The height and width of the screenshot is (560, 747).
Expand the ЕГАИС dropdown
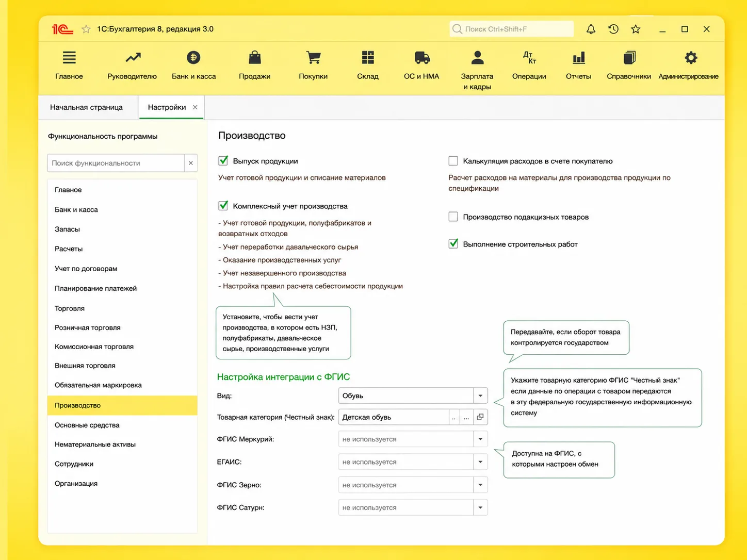480,462
